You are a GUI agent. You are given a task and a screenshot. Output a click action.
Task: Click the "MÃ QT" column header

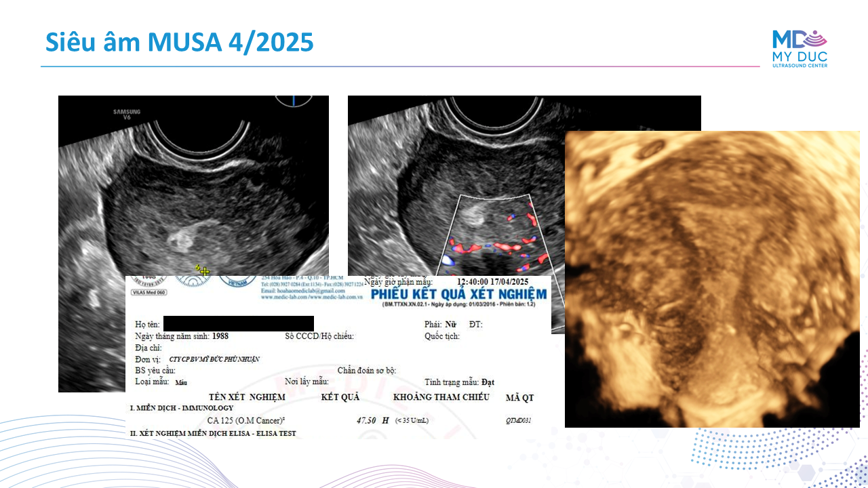(519, 397)
